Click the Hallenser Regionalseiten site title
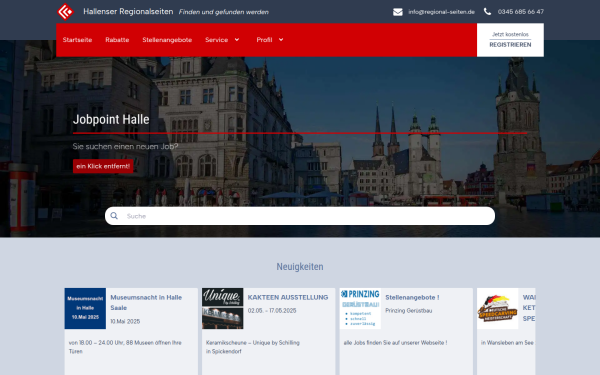Viewport: 600px width, 375px height. click(x=128, y=11)
